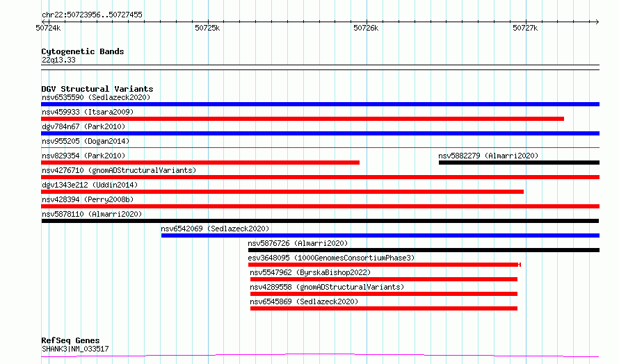Select the red esv3648095 variant bar
Image resolution: width=619 pixels, height=364 pixels.
(385, 265)
